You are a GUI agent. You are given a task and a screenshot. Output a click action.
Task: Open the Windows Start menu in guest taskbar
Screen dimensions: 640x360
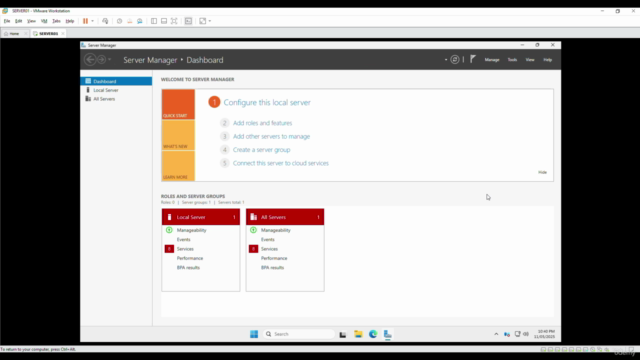pyautogui.click(x=254, y=334)
